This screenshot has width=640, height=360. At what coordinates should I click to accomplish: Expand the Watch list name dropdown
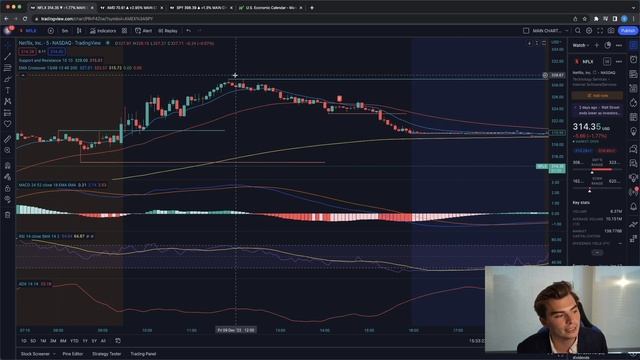580,45
